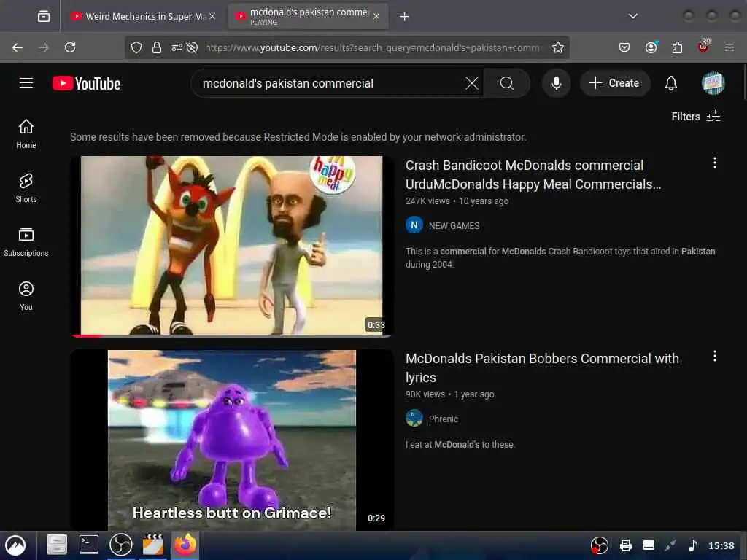Screen dimensions: 747x560
Task: Close the Weird Mechanics tab
Action: [x=212, y=17]
